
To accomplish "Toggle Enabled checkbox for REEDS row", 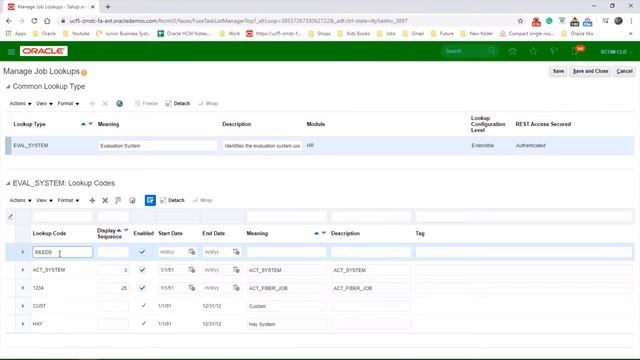I will tap(142, 252).
